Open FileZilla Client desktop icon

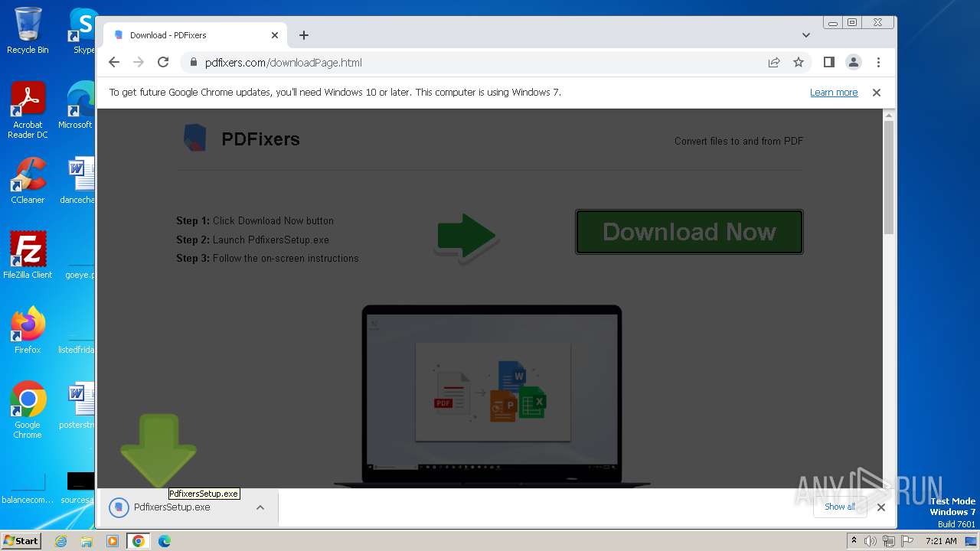[28, 255]
